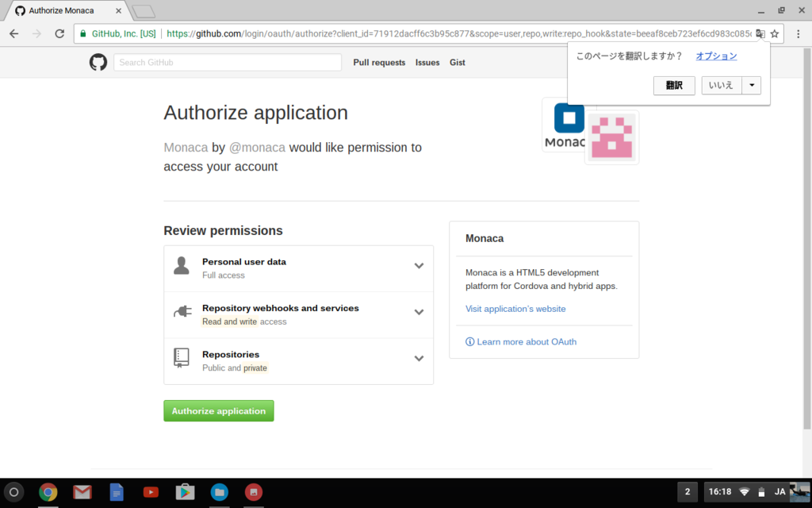This screenshot has width=812, height=508.
Task: Click the pink pixel user avatar
Action: [x=611, y=137]
